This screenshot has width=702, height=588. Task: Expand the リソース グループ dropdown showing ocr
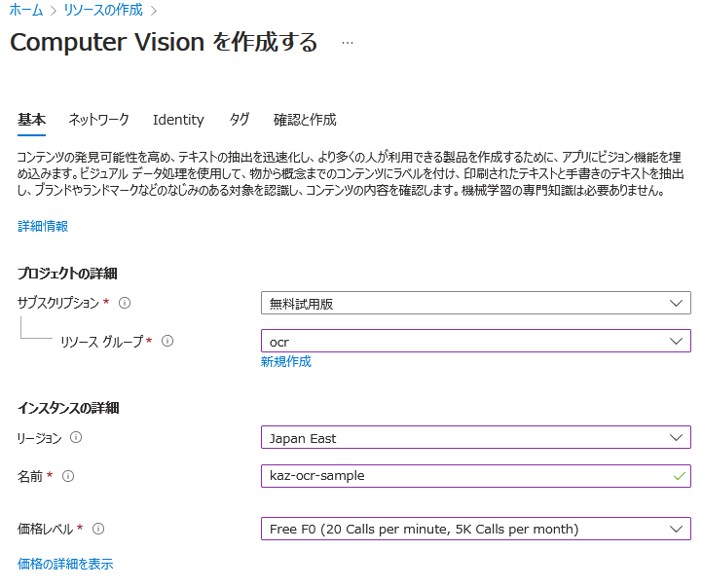[475, 341]
